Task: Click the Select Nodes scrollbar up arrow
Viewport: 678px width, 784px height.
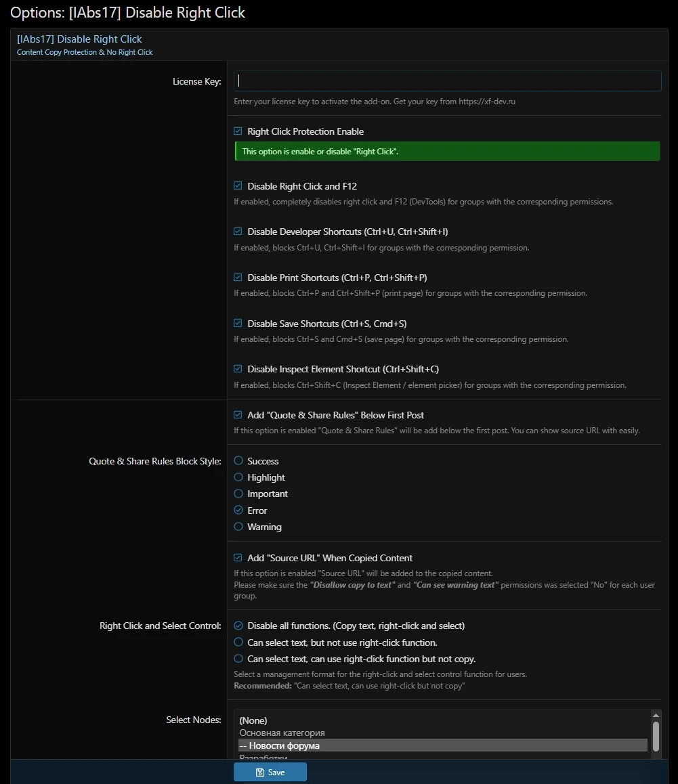Action: tap(656, 716)
